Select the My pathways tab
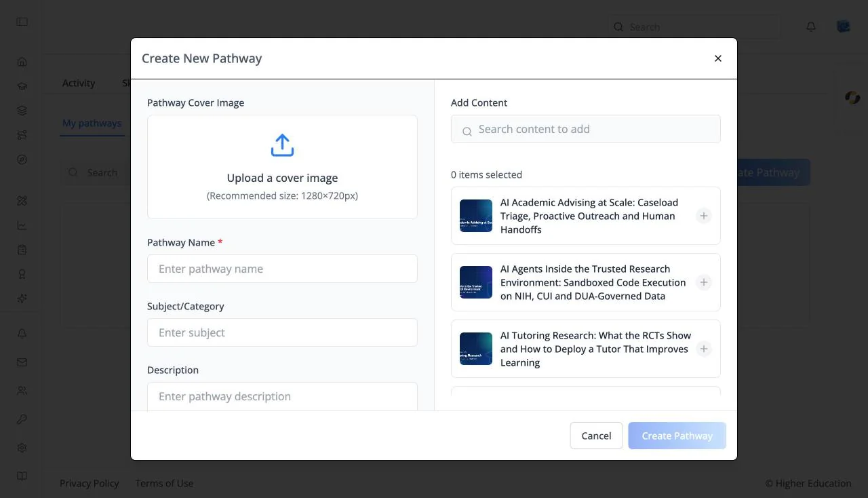868x498 pixels. pyautogui.click(x=92, y=123)
